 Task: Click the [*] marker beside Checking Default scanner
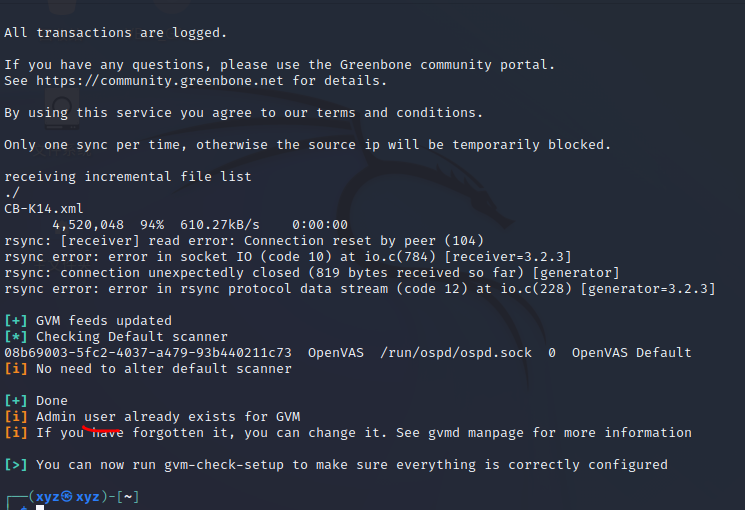[x=16, y=337]
